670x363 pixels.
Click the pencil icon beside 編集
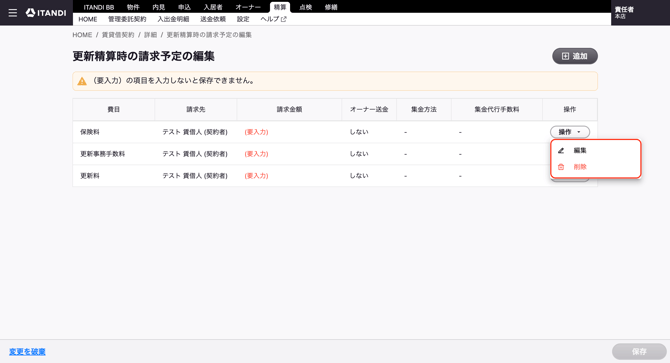coord(561,150)
